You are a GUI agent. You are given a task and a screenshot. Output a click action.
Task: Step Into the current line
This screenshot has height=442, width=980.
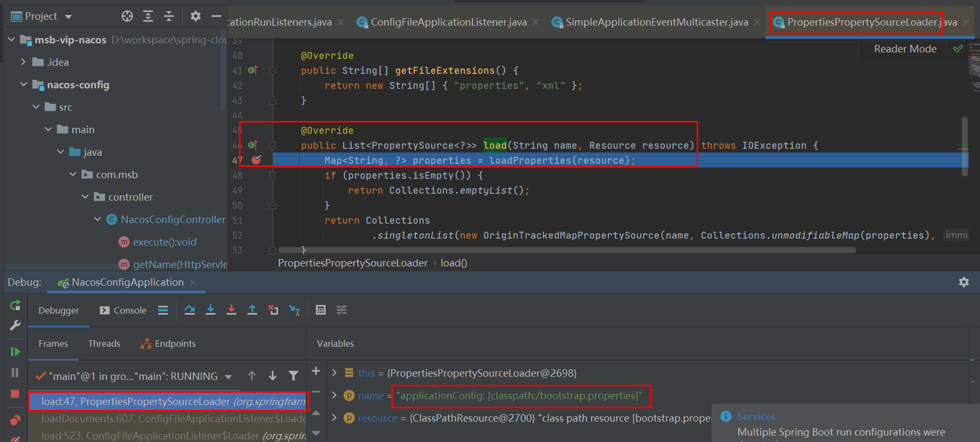point(211,310)
